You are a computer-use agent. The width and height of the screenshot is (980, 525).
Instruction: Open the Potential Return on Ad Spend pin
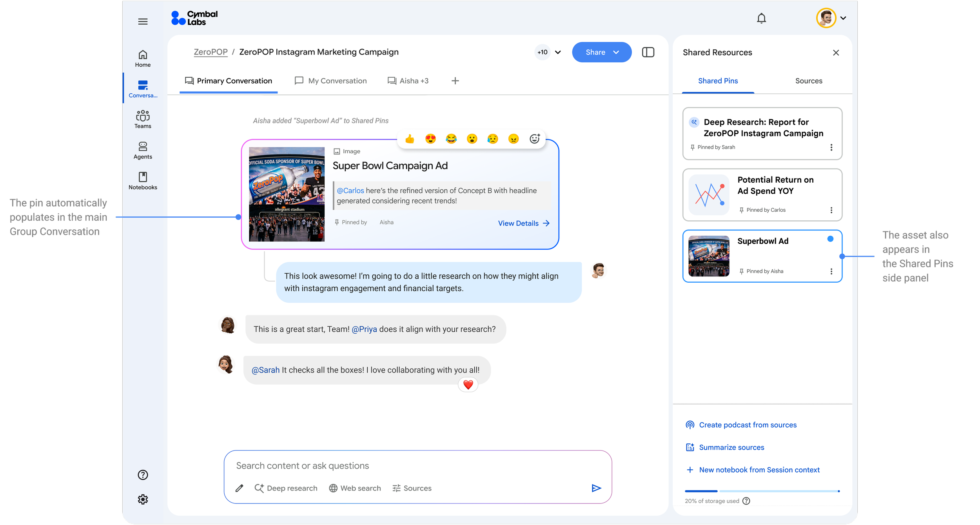point(762,195)
